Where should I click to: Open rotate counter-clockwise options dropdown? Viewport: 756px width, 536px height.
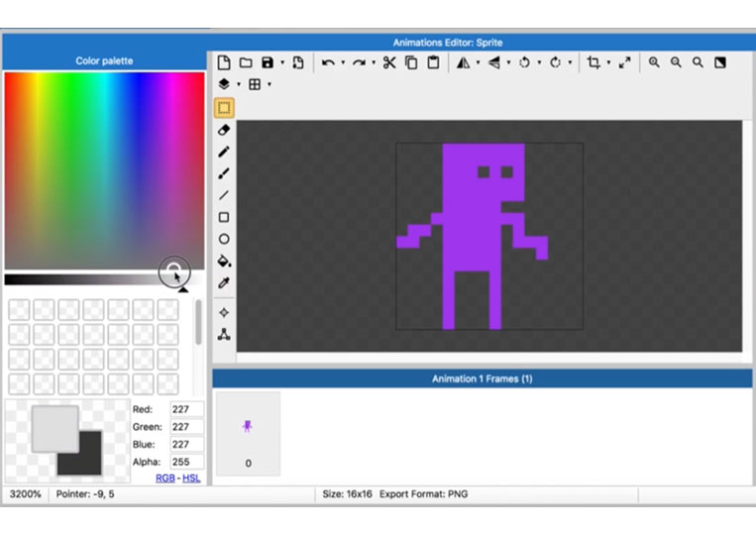[x=539, y=62]
